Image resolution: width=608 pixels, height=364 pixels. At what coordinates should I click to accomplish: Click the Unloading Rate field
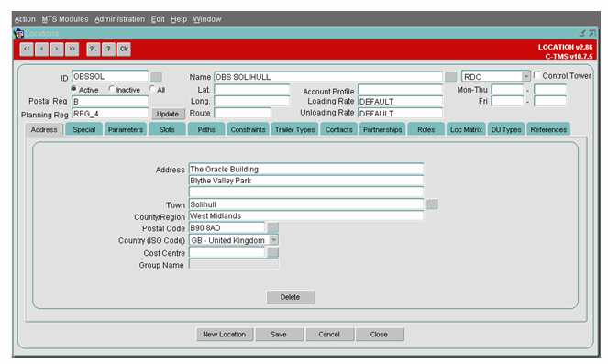(x=400, y=113)
